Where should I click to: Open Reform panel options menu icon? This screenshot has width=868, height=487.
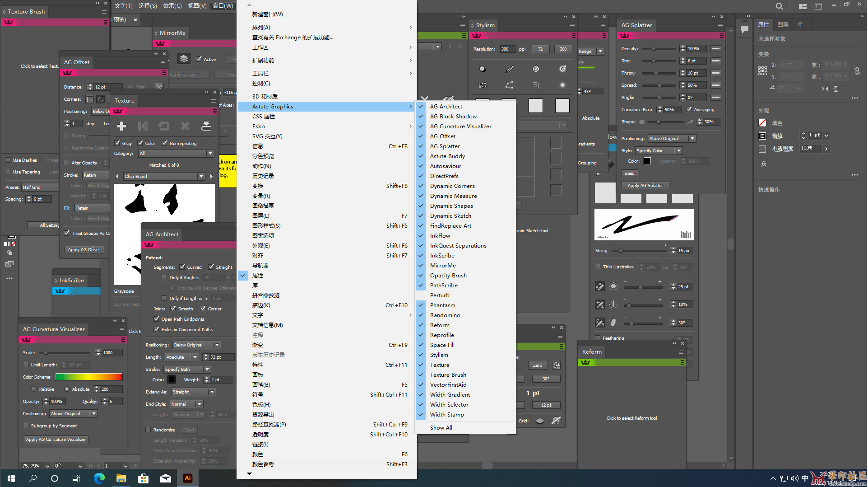pos(681,352)
